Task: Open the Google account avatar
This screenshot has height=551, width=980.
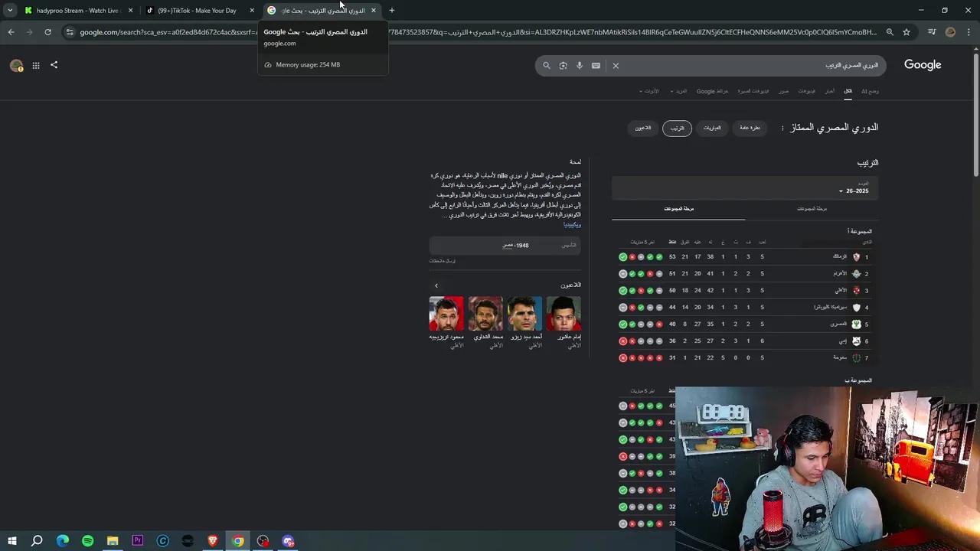Action: [16, 65]
